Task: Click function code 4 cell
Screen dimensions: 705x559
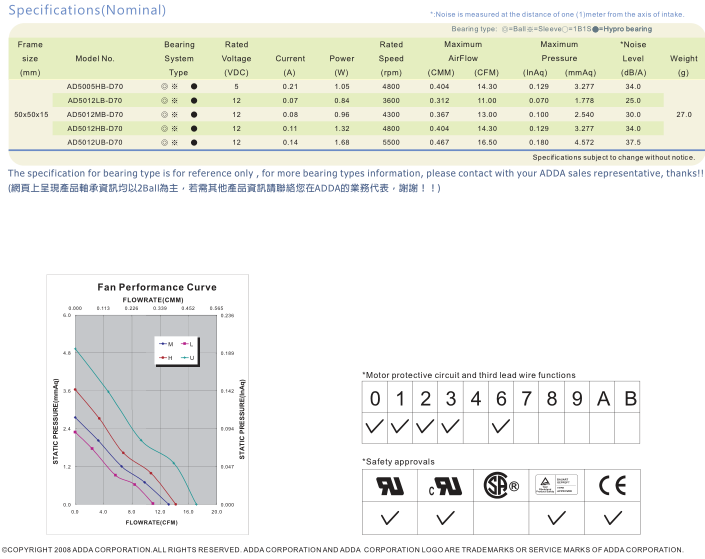Action: click(476, 398)
